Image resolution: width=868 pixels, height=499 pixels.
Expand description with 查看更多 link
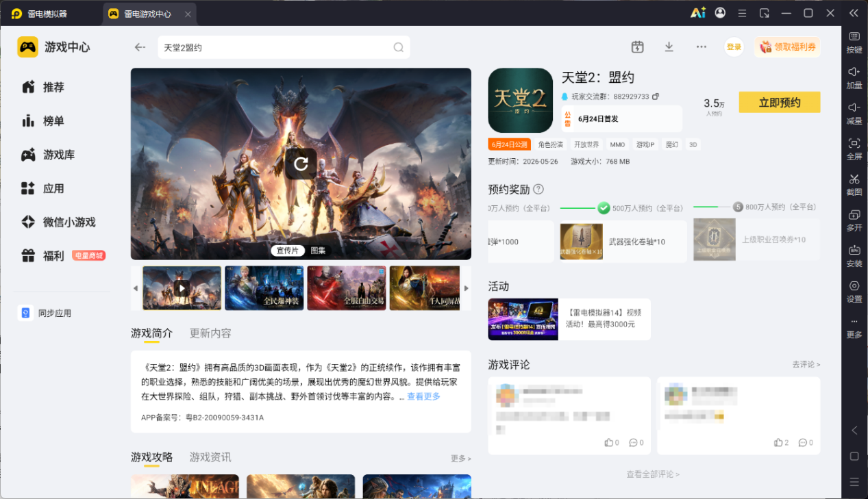[423, 396]
